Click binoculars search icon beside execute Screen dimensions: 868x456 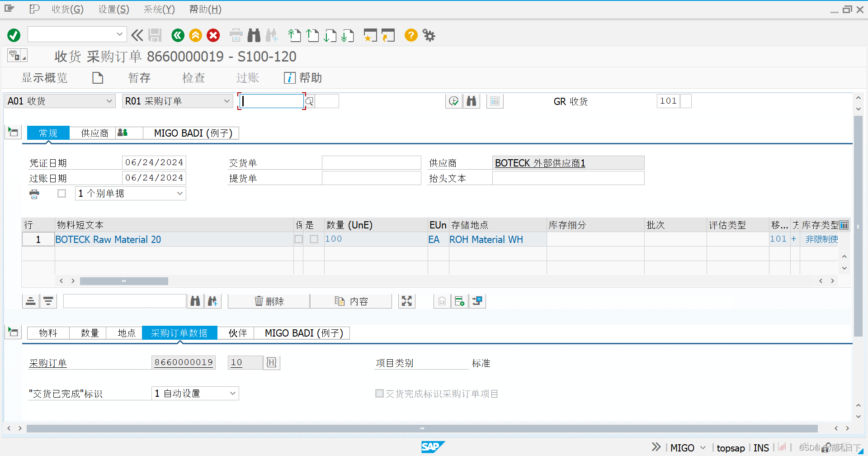coord(471,101)
